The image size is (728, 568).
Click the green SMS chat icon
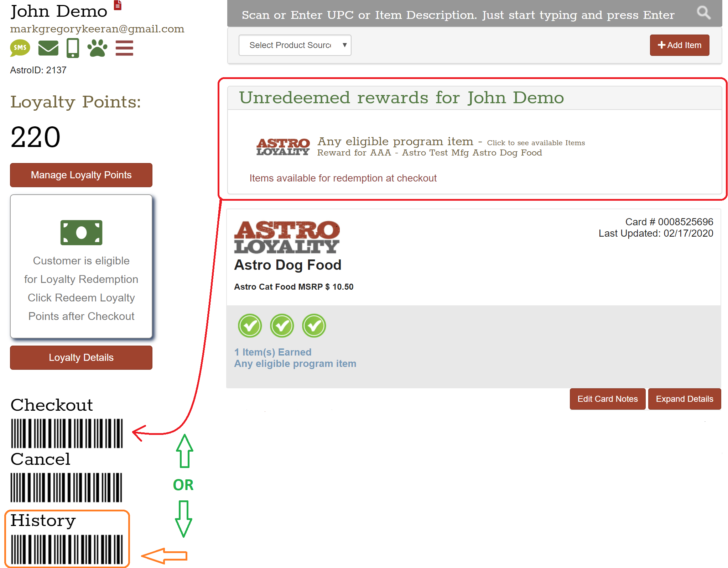coord(20,48)
